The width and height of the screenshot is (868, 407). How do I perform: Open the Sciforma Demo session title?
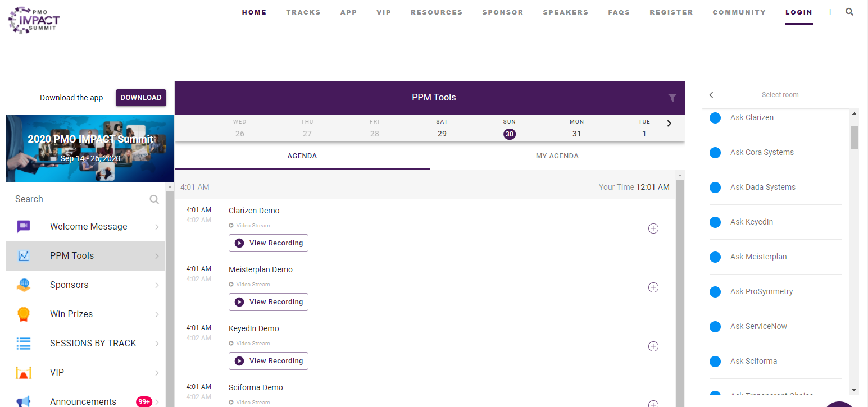pyautogui.click(x=256, y=387)
